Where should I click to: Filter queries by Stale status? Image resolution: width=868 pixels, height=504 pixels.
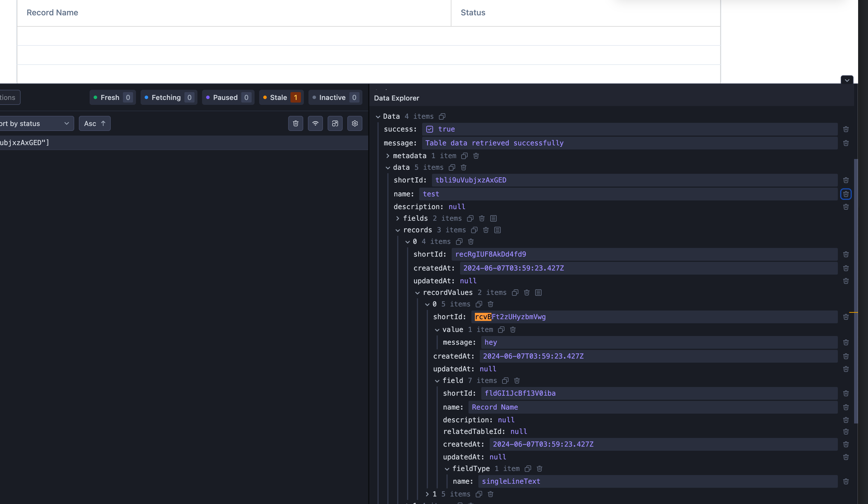pos(281,98)
